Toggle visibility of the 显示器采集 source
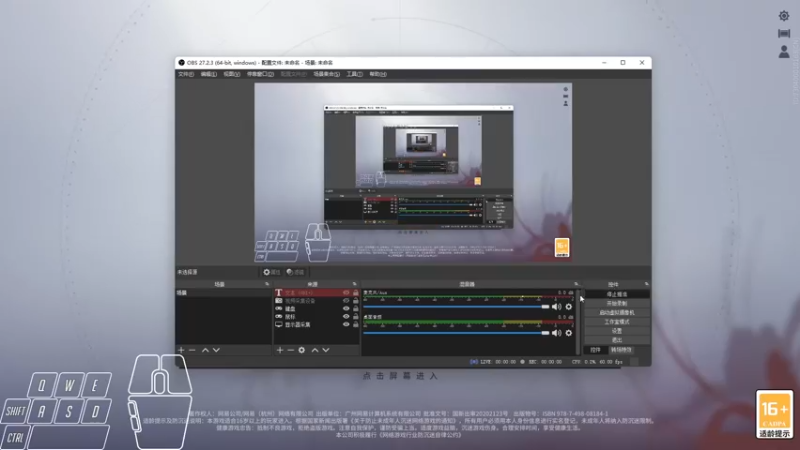This screenshot has height=450, width=800. click(346, 324)
